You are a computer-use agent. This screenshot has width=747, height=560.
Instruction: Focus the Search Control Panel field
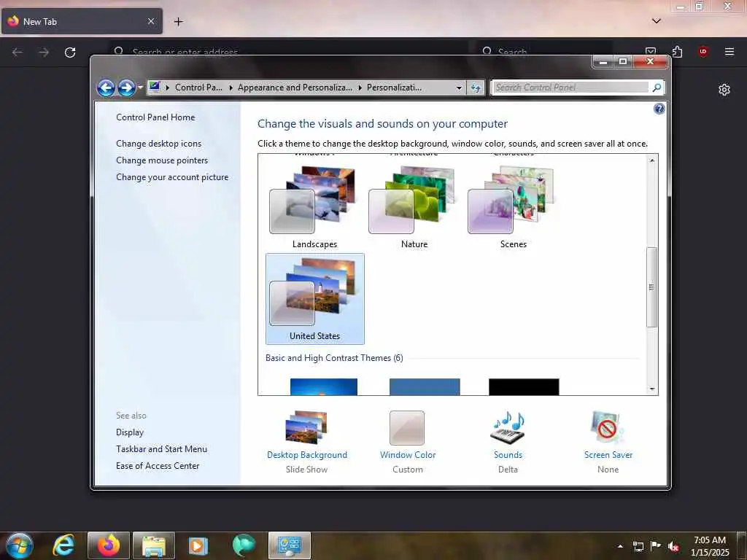click(x=570, y=87)
